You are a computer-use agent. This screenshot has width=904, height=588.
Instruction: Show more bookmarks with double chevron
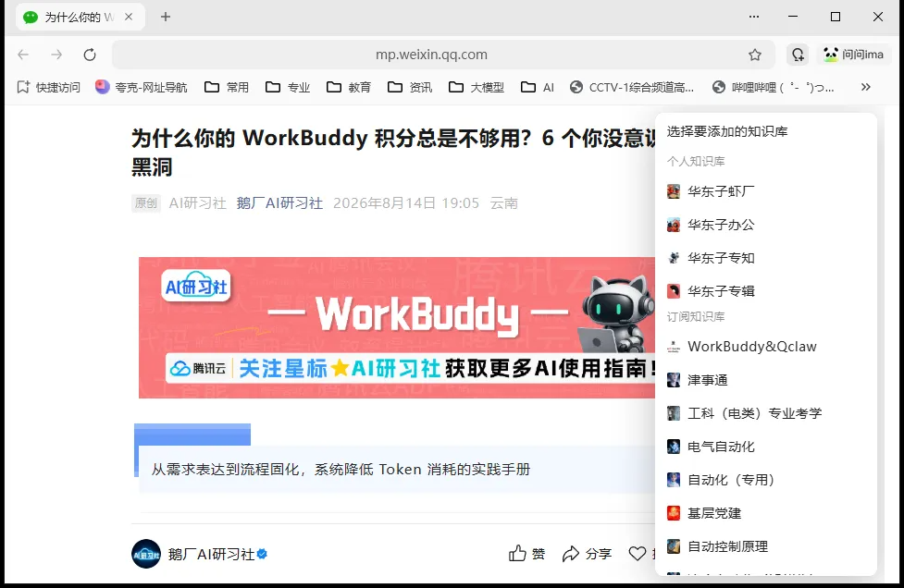(865, 87)
